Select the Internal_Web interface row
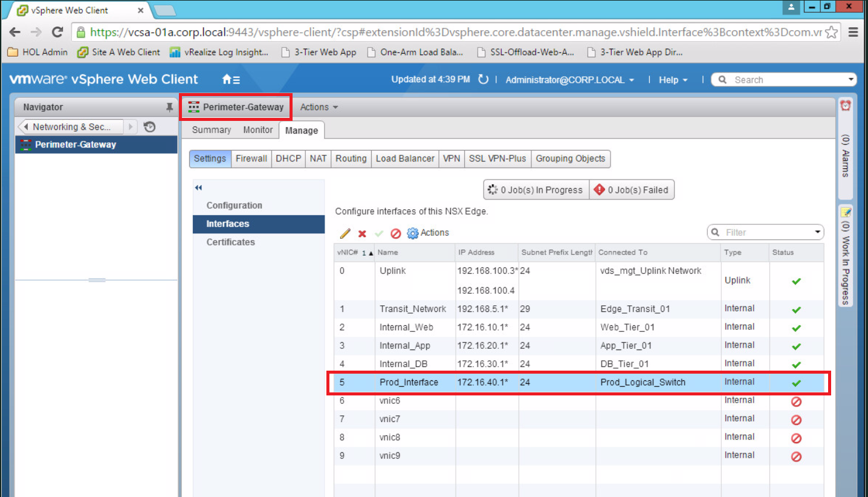 tap(578, 328)
